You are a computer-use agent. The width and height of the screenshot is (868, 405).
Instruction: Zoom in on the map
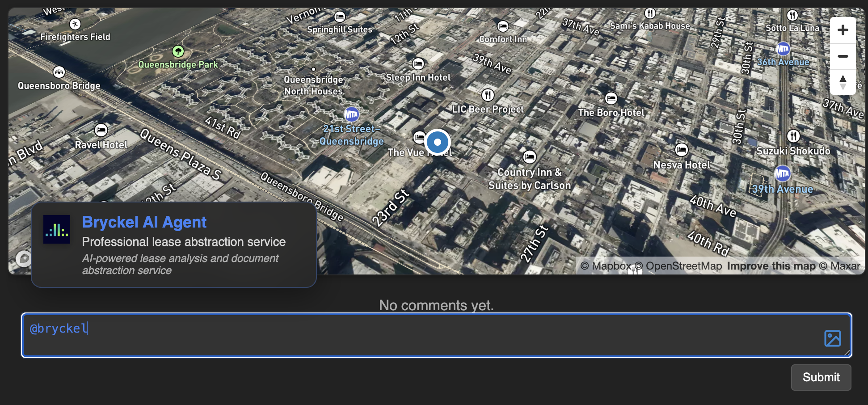843,30
